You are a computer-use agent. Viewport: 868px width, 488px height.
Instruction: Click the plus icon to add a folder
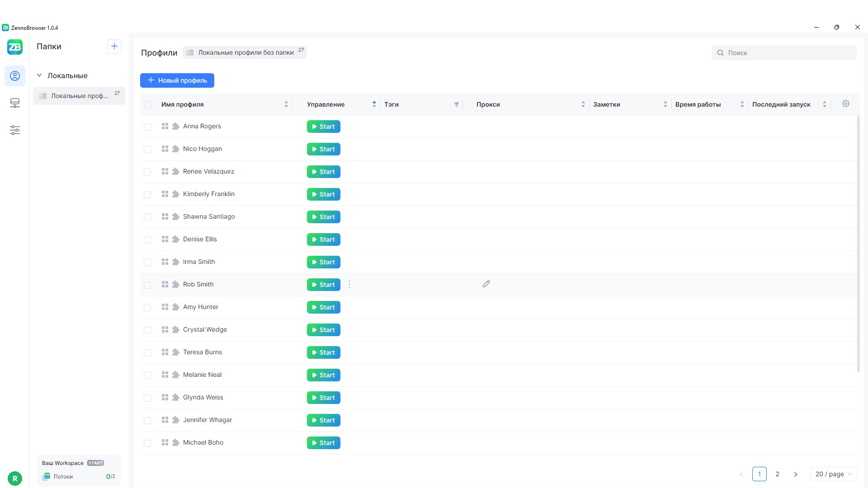(114, 46)
